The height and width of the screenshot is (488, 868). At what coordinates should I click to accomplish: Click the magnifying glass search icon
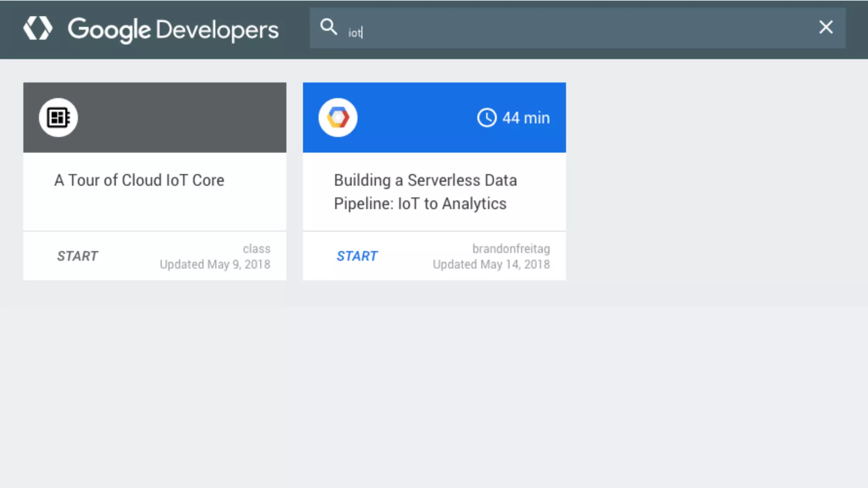(x=328, y=27)
